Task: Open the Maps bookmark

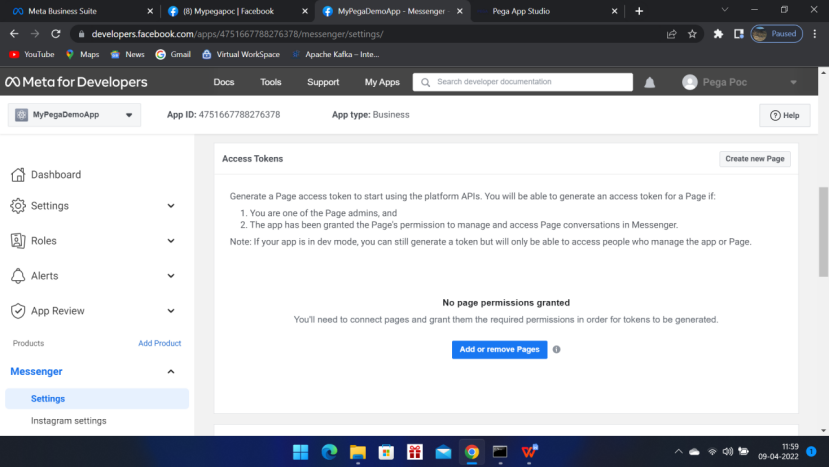Action: [x=83, y=55]
